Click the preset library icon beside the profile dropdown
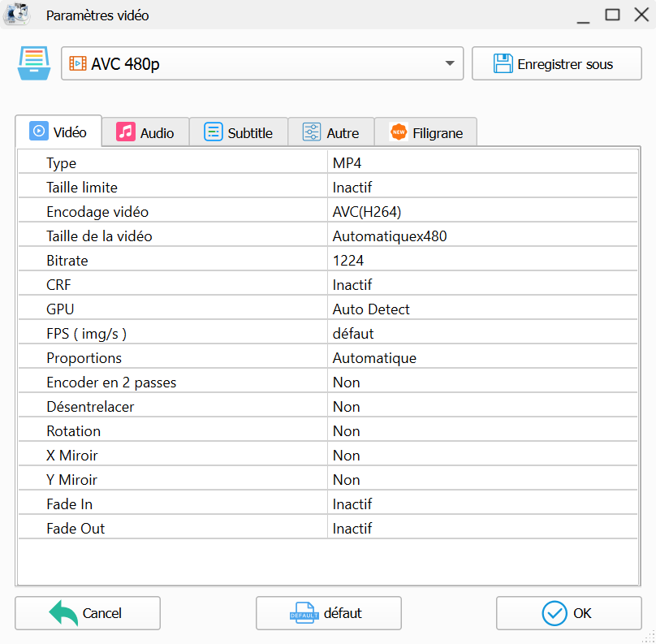656x644 pixels. tap(33, 63)
